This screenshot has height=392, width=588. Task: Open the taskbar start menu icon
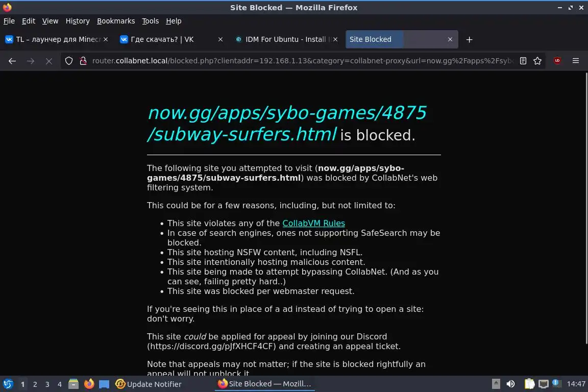(x=8, y=384)
